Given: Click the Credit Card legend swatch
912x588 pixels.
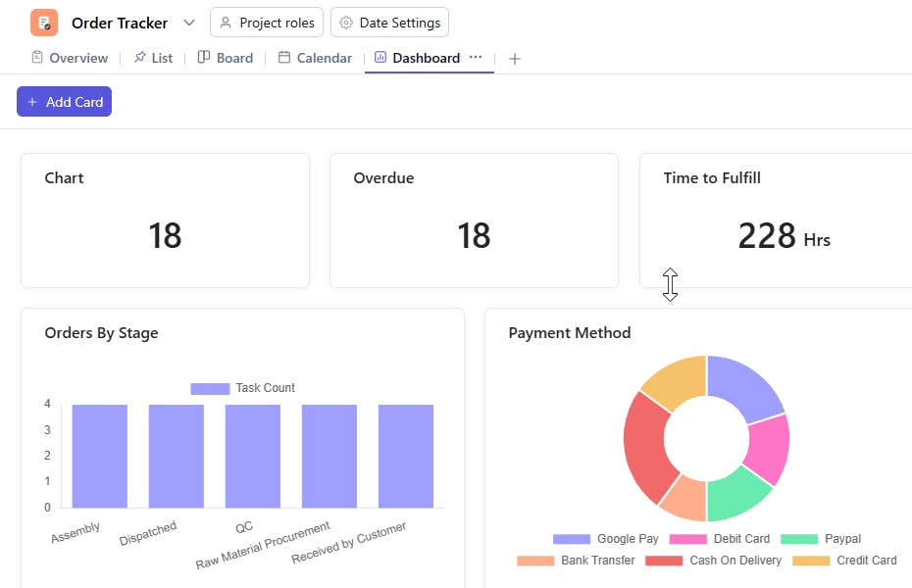Looking at the screenshot, I should pyautogui.click(x=810, y=561).
